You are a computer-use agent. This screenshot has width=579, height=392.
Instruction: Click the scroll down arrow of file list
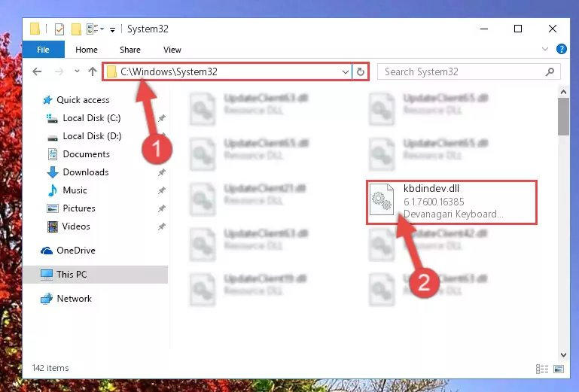563,355
